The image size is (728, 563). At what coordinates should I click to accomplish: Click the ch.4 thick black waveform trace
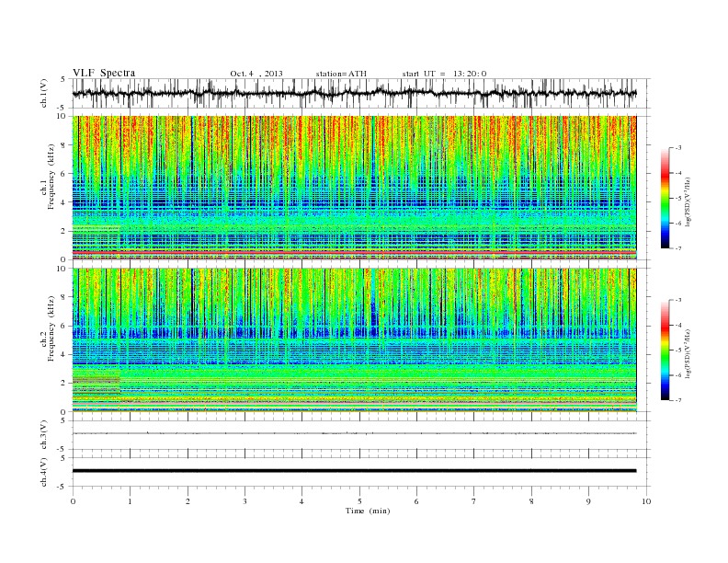[354, 471]
